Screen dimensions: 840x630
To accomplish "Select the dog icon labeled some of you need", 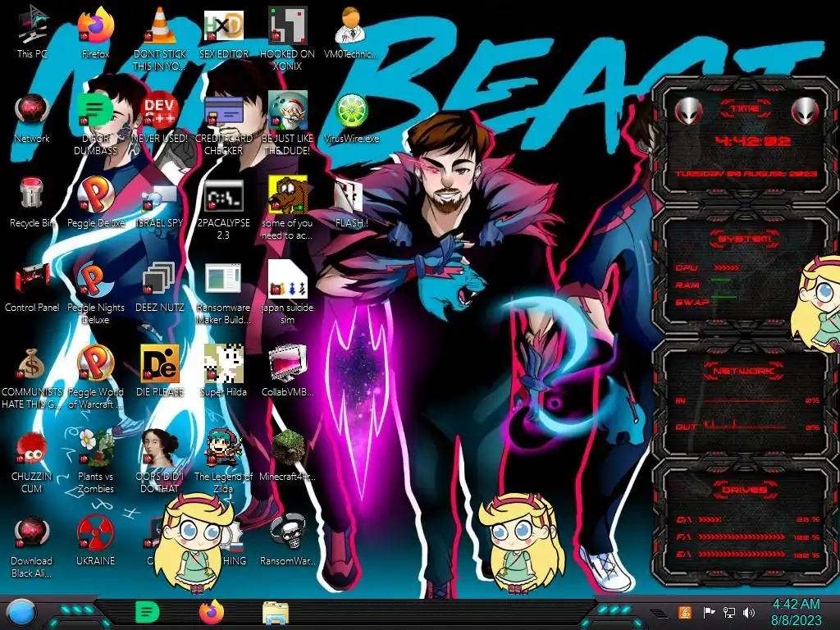I will coord(288,194).
